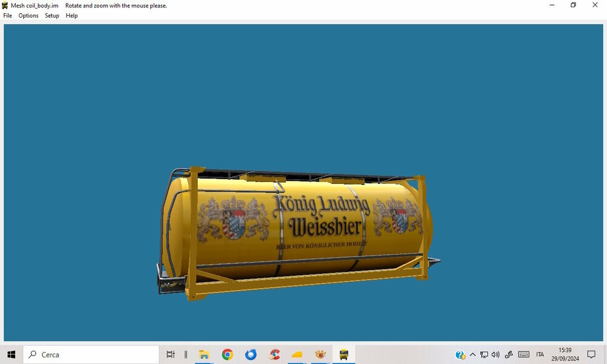Minimize the mesh viewer window

[552, 5]
